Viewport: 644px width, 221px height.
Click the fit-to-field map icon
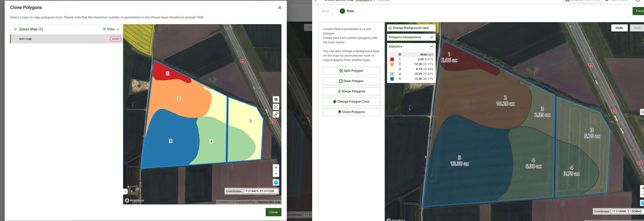[276, 107]
